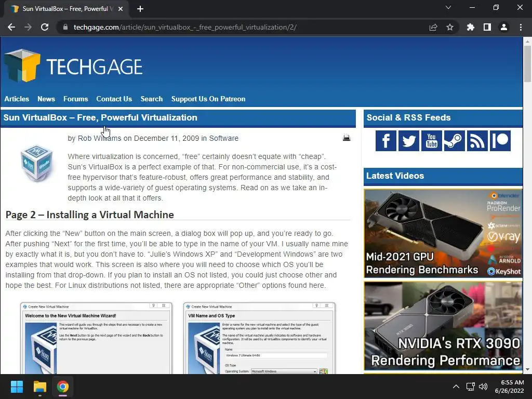The height and width of the screenshot is (399, 532).
Task: Open Techgage Steam group icon
Action: tap(454, 141)
